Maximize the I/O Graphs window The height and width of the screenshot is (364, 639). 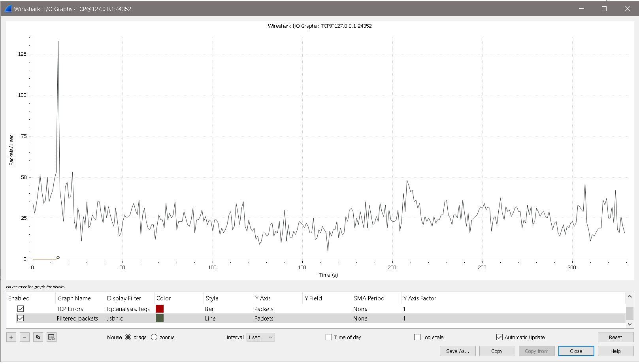click(604, 9)
